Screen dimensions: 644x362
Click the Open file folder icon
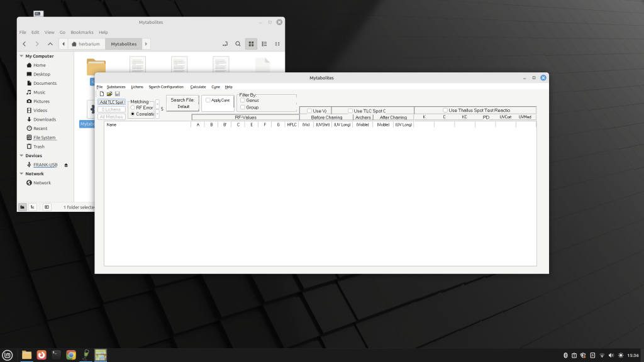coord(109,94)
